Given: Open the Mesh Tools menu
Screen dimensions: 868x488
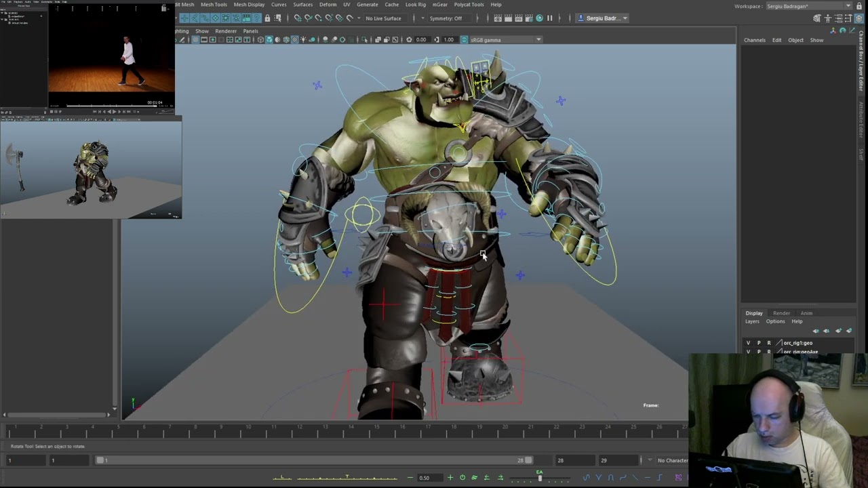Looking at the screenshot, I should (x=214, y=5).
